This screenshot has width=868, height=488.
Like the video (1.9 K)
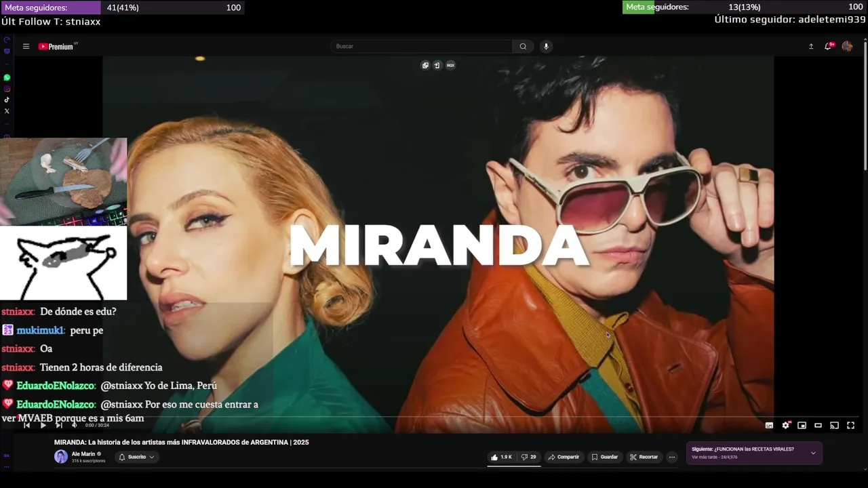[x=501, y=457]
